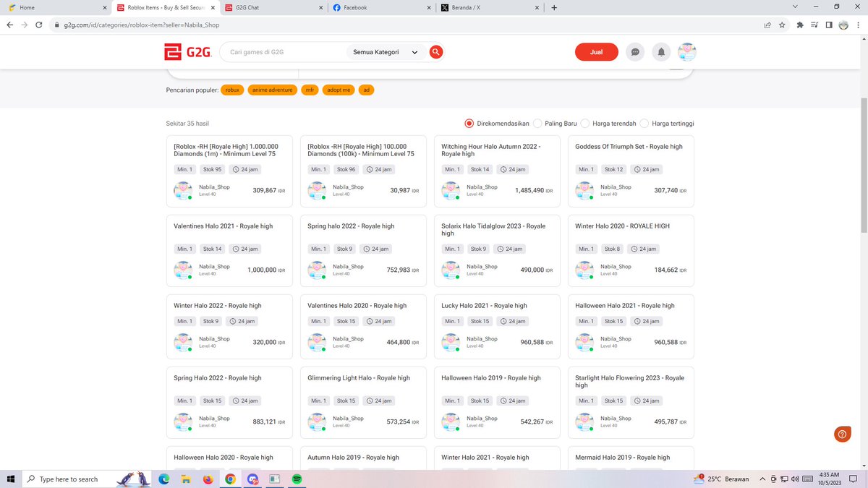Viewport: 868px width, 488px height.
Task: Toggle the Chrome side panel icon
Action: 829,25
